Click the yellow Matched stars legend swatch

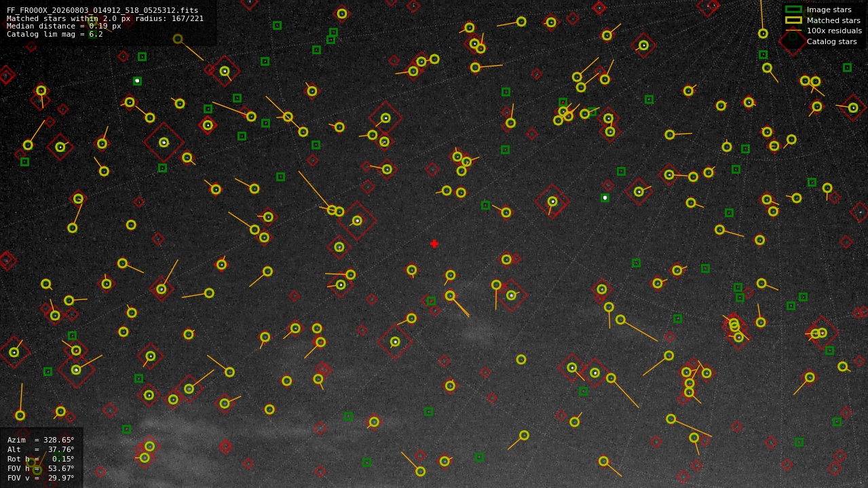click(x=793, y=20)
